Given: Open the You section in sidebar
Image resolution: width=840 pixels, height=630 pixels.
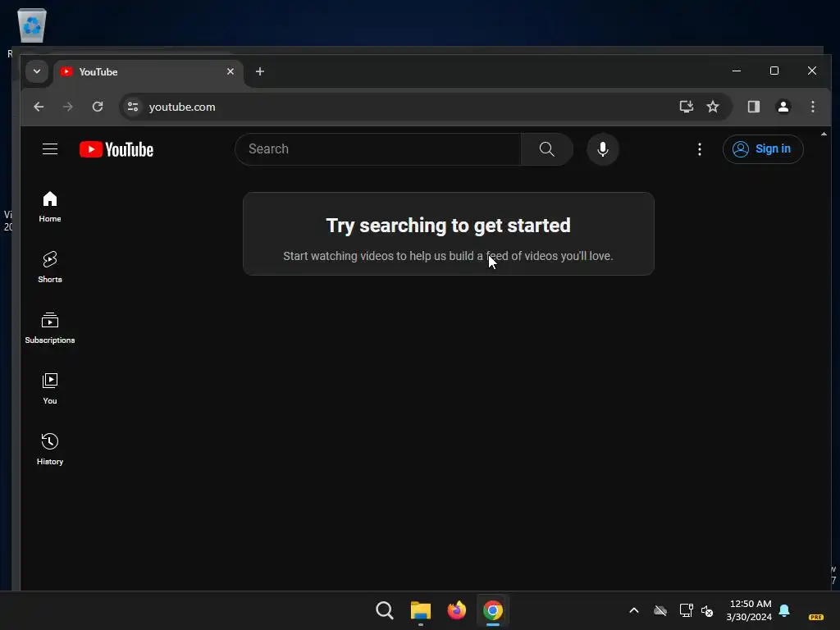Looking at the screenshot, I should 50,388.
